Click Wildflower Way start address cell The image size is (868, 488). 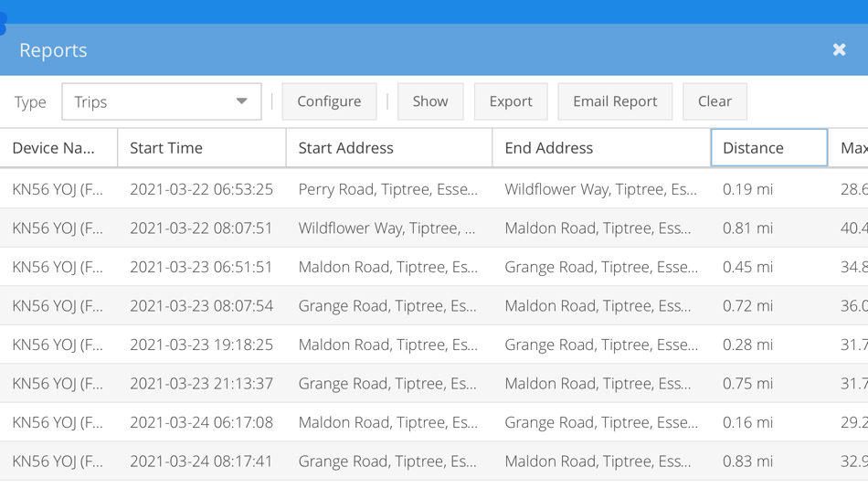[x=387, y=228]
